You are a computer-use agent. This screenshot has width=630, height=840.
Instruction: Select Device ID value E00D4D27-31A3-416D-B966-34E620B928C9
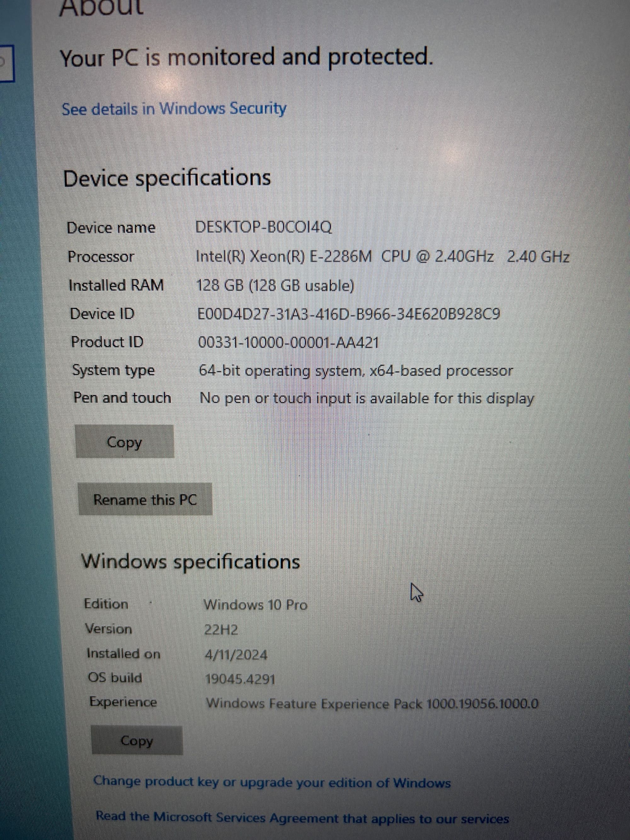pyautogui.click(x=349, y=314)
